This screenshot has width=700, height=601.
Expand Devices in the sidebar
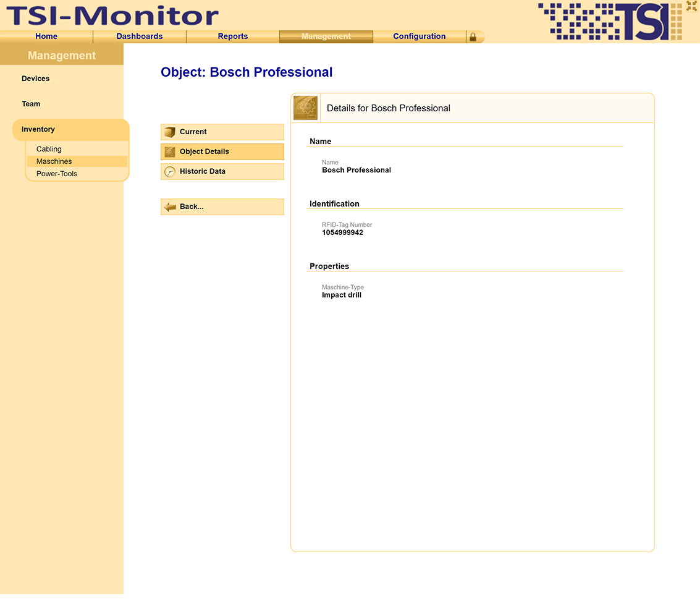35,79
